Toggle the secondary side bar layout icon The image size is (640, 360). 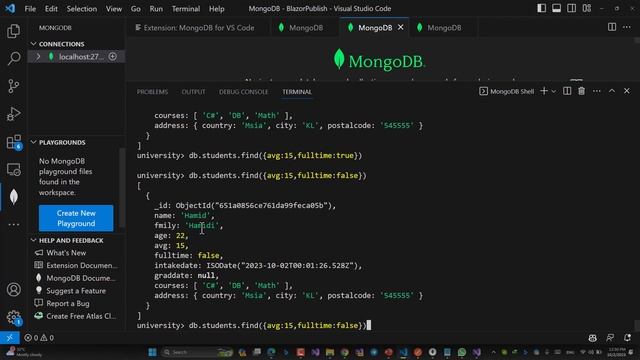point(571,8)
